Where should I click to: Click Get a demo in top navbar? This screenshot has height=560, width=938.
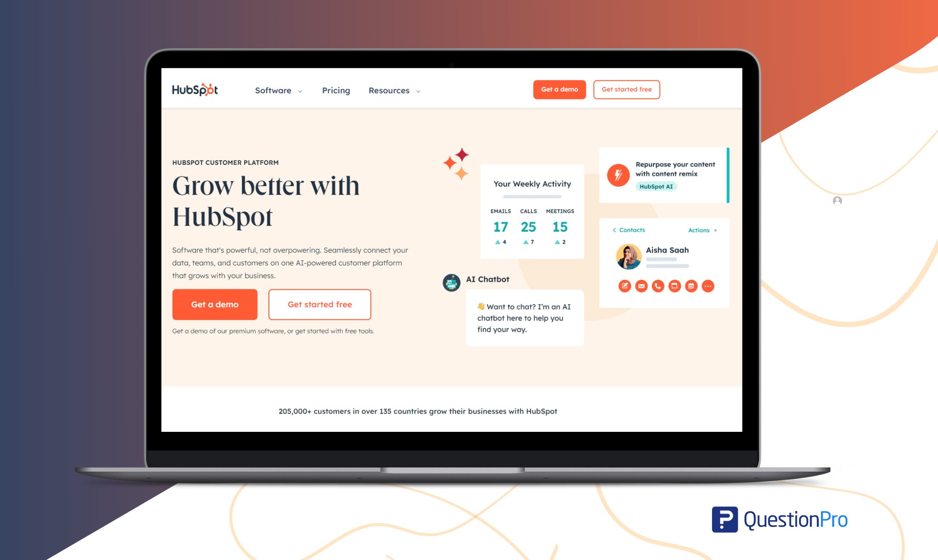coord(561,89)
